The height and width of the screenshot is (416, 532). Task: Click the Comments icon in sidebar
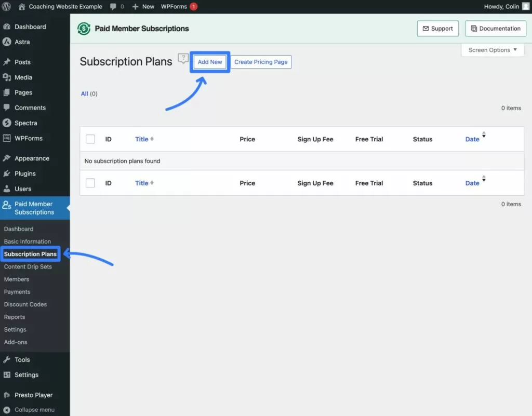pos(7,108)
